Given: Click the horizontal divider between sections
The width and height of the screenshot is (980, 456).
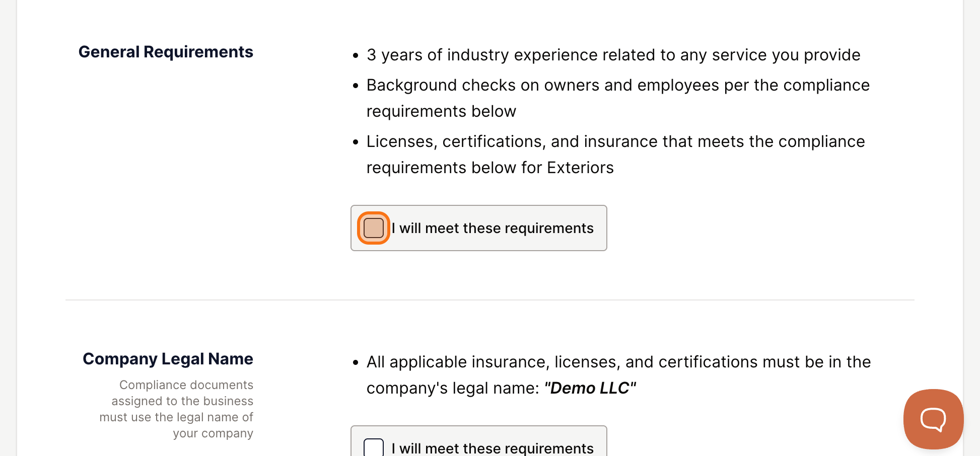Looking at the screenshot, I should tap(489, 300).
